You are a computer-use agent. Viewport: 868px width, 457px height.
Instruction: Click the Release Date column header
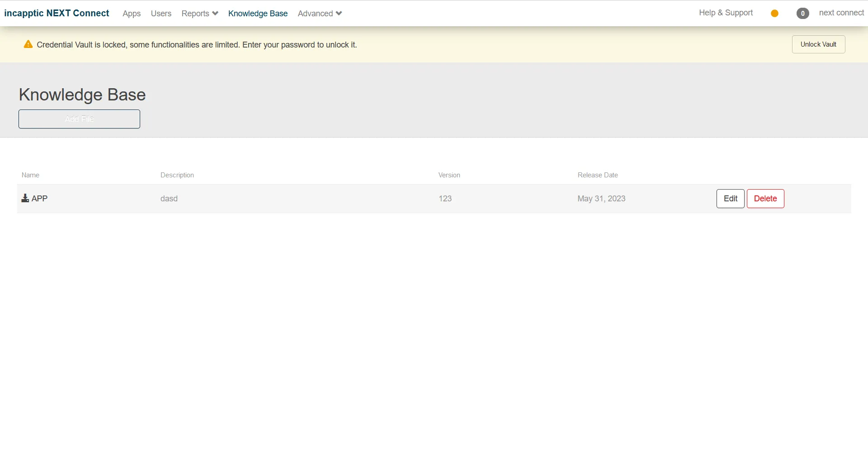598,175
